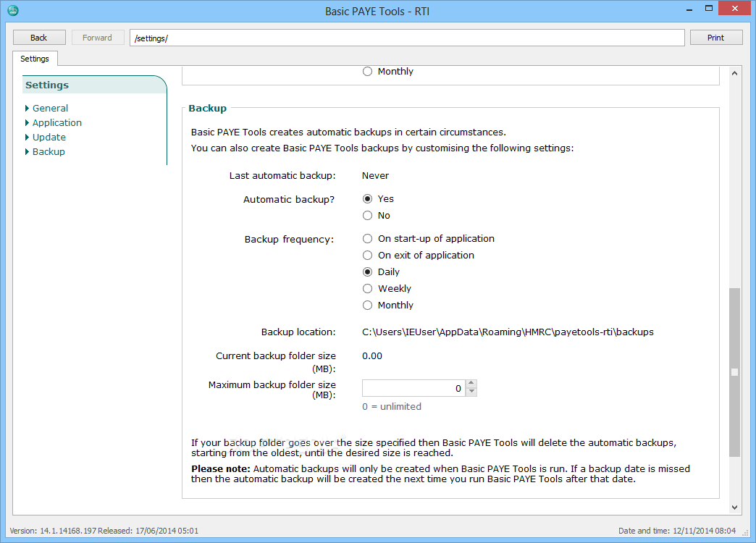Click the Version info in status bar
The width and height of the screenshot is (756, 543).
point(104,531)
